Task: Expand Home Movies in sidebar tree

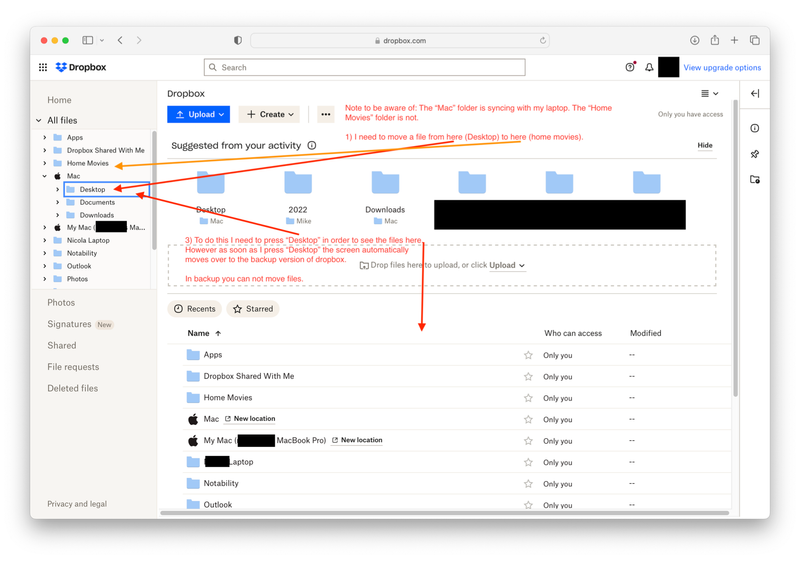Action: pyautogui.click(x=45, y=163)
